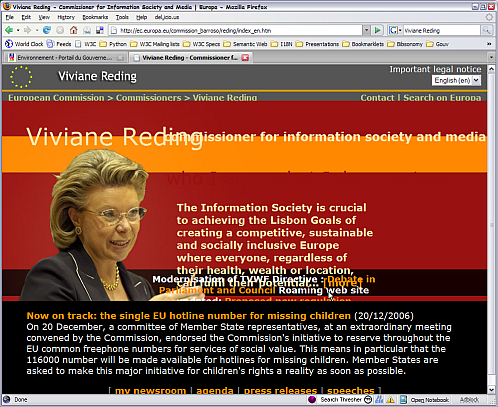Viewport: 498px width, 407px height.
Task: Open the Presentations bookmark folder
Action: point(317,44)
